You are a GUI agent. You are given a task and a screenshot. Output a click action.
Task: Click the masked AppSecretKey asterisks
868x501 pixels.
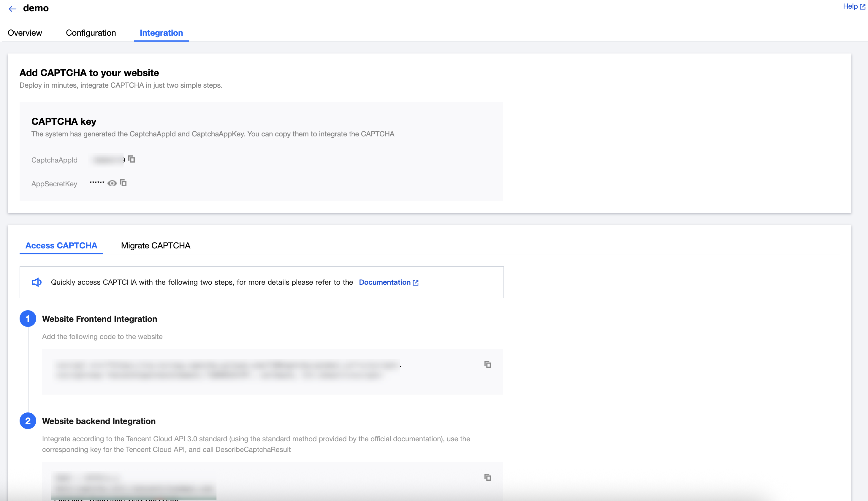[97, 183]
